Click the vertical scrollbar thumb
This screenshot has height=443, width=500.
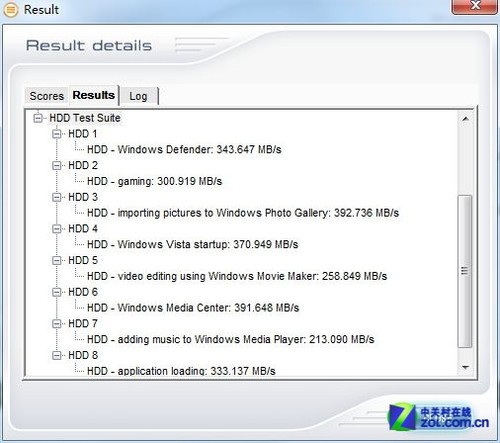465,271
